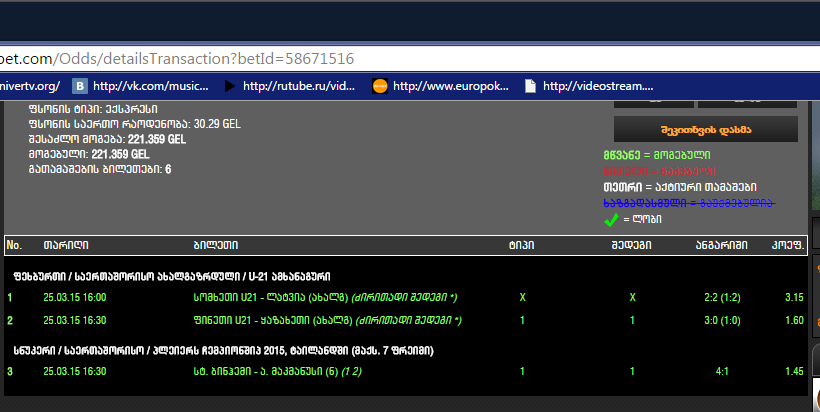The width and height of the screenshot is (820, 412).
Task: Click the address bar URL with betId=58671516
Action: coord(177,59)
